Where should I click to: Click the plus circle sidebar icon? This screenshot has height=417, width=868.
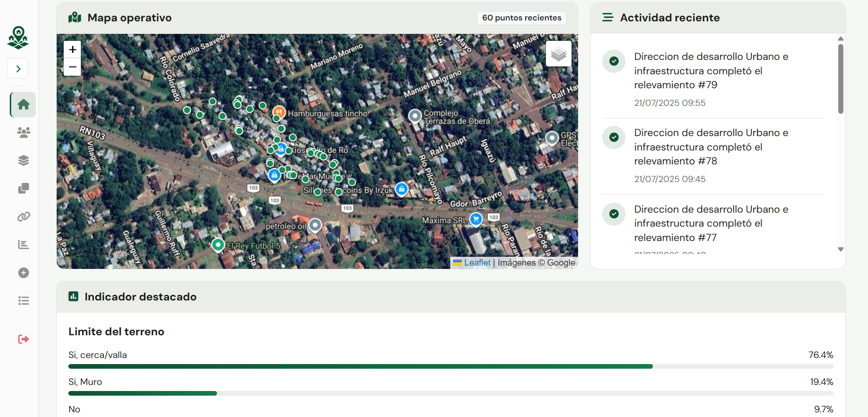tap(23, 273)
